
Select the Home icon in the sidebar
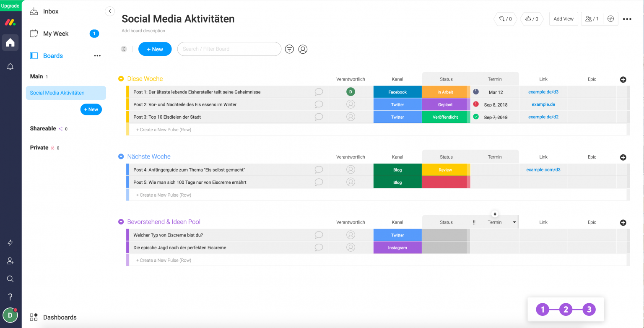[x=10, y=42]
